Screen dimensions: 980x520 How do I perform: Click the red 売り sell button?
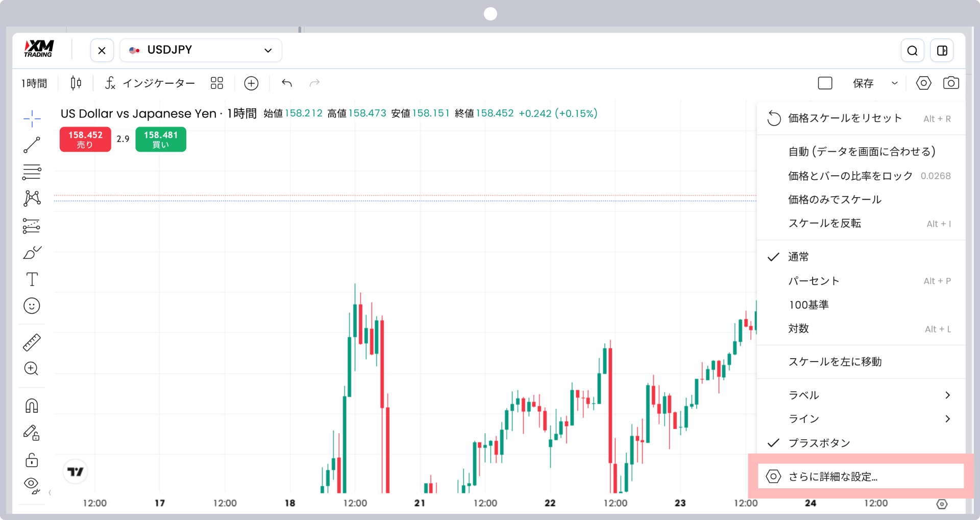(85, 139)
